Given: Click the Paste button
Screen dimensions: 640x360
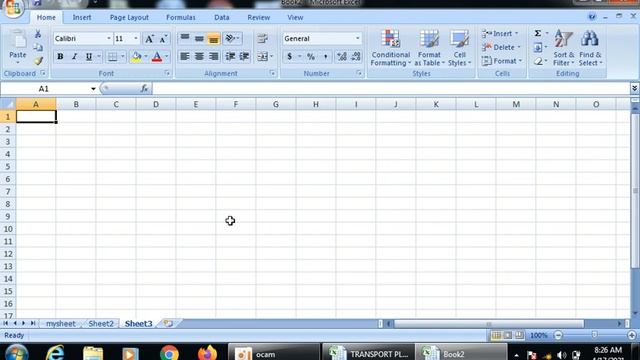Looking at the screenshot, I should click(18, 47).
